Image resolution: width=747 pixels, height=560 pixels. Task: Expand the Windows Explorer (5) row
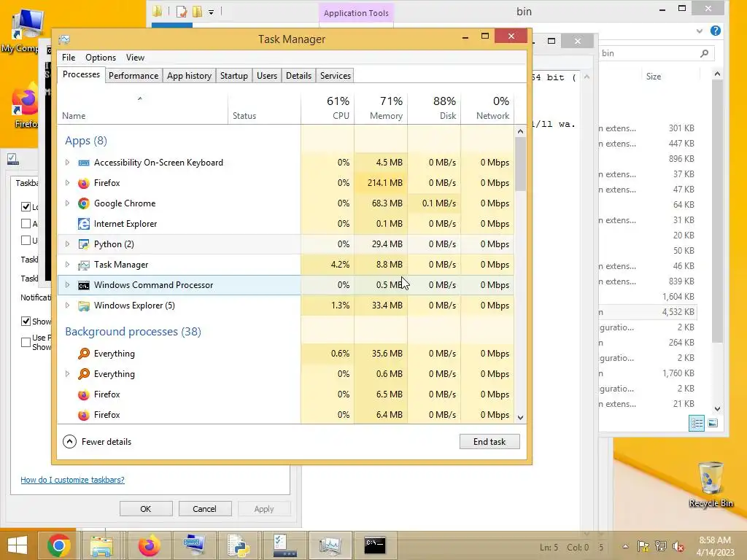(x=67, y=306)
